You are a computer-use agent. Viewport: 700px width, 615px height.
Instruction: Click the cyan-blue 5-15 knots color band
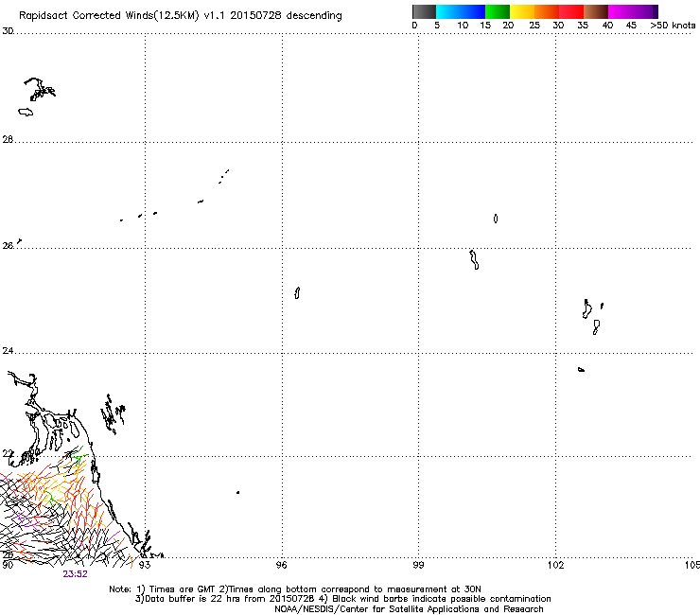461,11
